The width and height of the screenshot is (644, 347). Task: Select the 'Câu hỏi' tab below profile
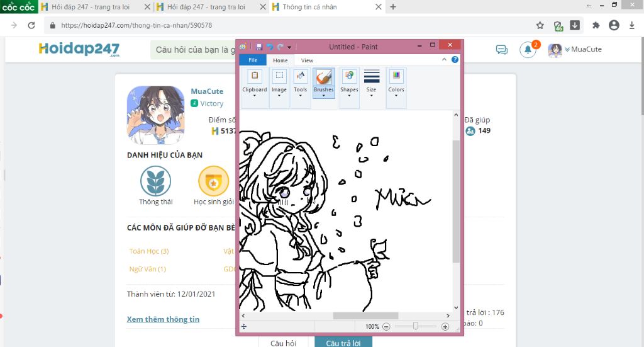pyautogui.click(x=283, y=343)
